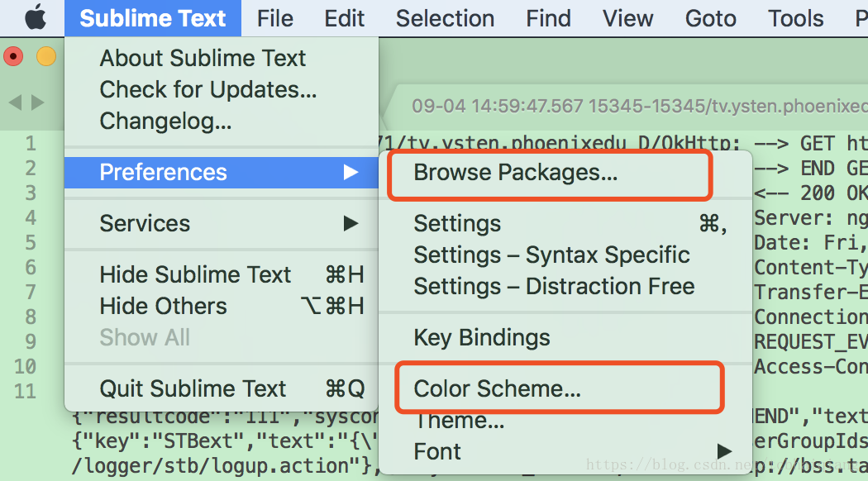Click Browse Packages… in Preferences submenu
Viewport: 868px width, 481px height.
(565, 172)
